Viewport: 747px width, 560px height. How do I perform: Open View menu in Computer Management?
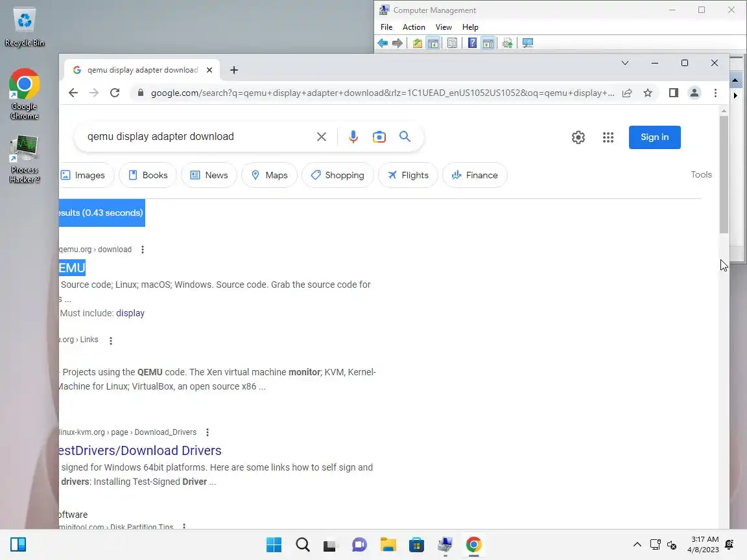[444, 27]
